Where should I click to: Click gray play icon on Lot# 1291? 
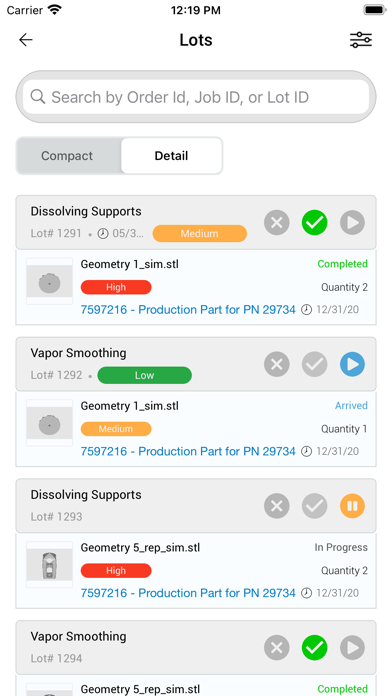[x=352, y=222]
